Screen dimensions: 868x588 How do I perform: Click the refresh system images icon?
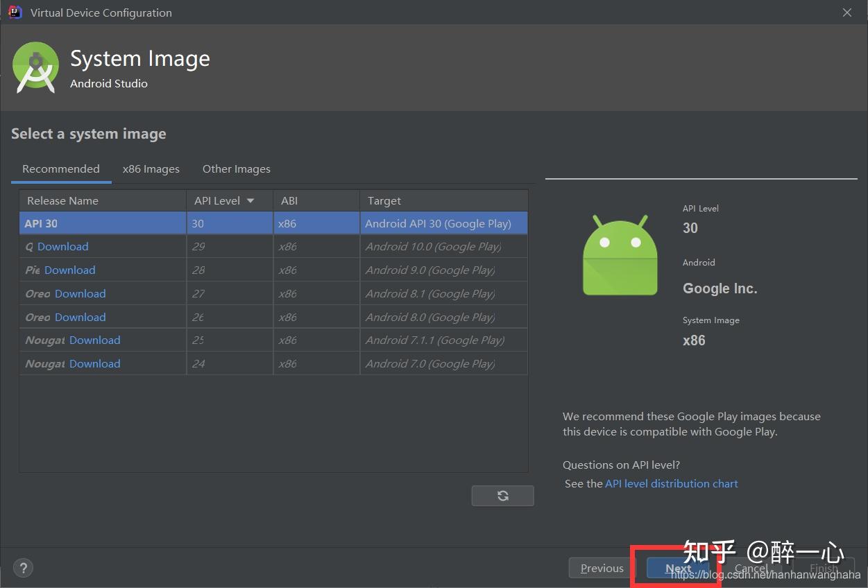pos(502,495)
